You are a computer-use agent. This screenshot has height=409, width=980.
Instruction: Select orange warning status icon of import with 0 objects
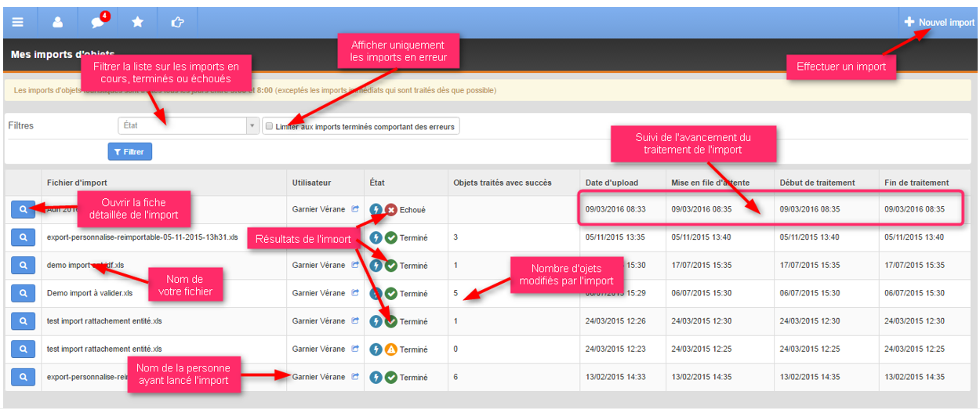391,349
